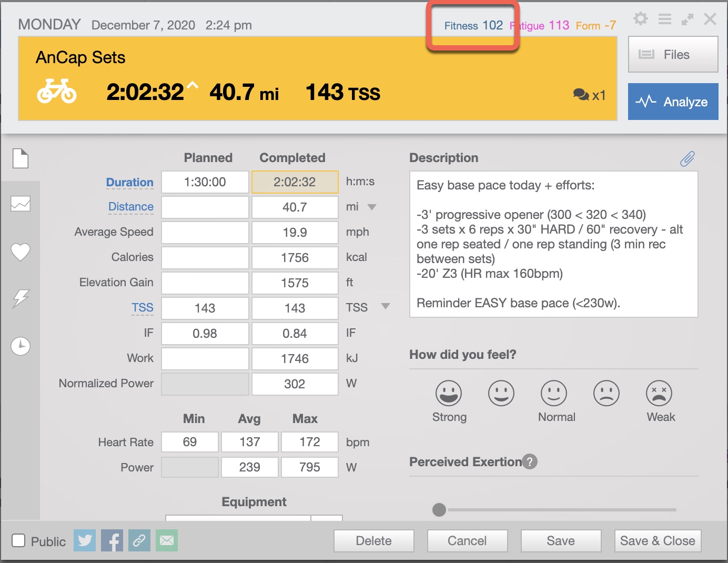Attach a file with the paperclip icon
The image size is (728, 563).
tap(687, 158)
